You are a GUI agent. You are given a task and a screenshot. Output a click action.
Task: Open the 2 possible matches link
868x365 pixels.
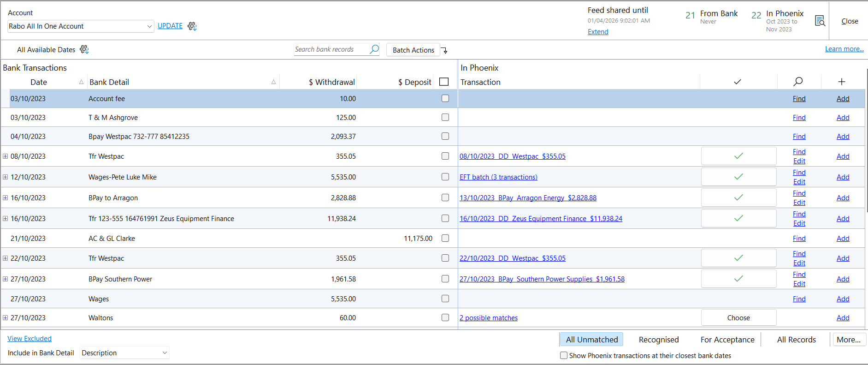click(x=488, y=318)
